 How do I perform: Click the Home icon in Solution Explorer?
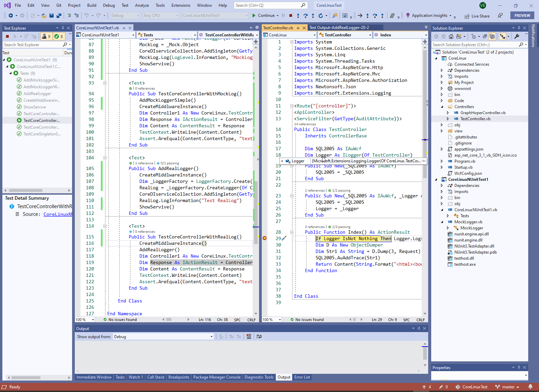click(451, 36)
